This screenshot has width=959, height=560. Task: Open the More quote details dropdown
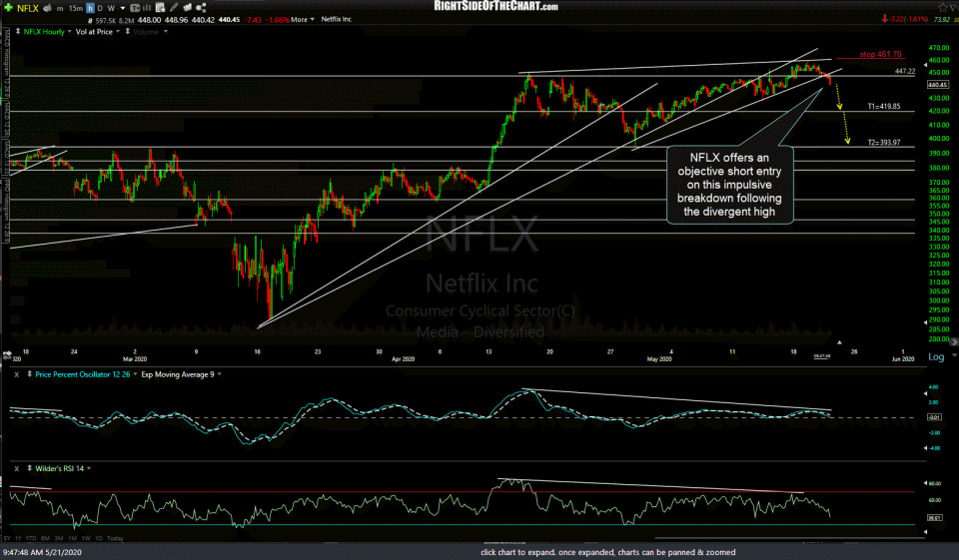[302, 20]
